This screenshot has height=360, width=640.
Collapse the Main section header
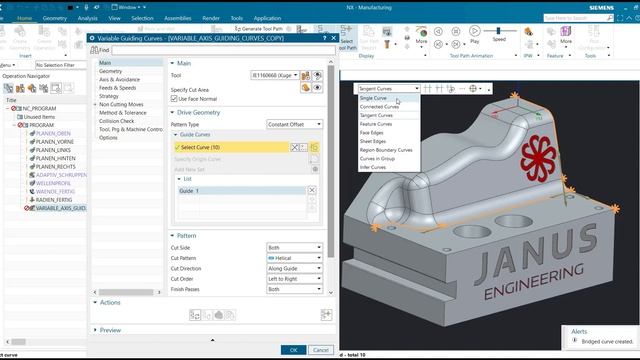(x=172, y=63)
